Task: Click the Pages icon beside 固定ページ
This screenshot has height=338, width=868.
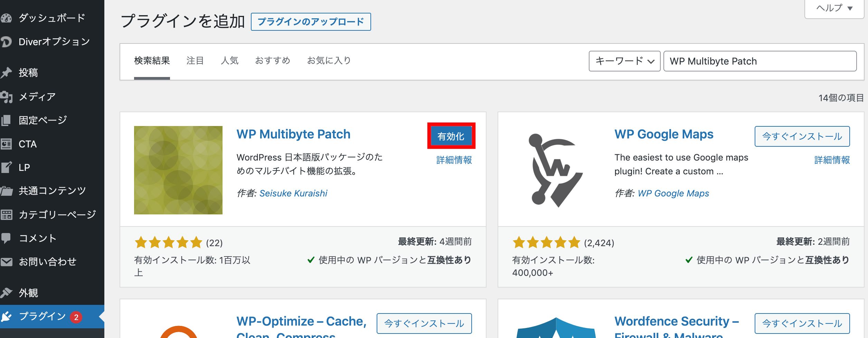Action: click(x=6, y=120)
